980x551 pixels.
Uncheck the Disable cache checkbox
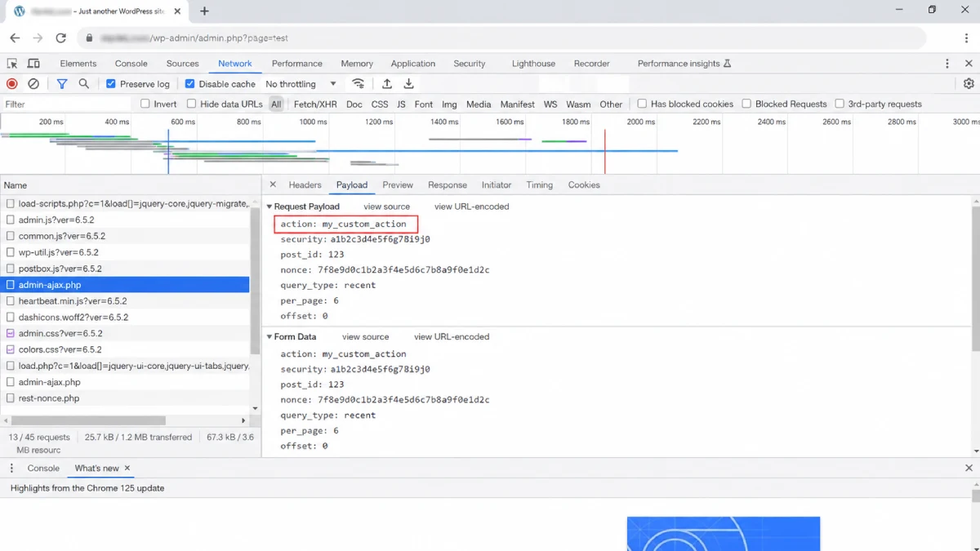click(189, 83)
